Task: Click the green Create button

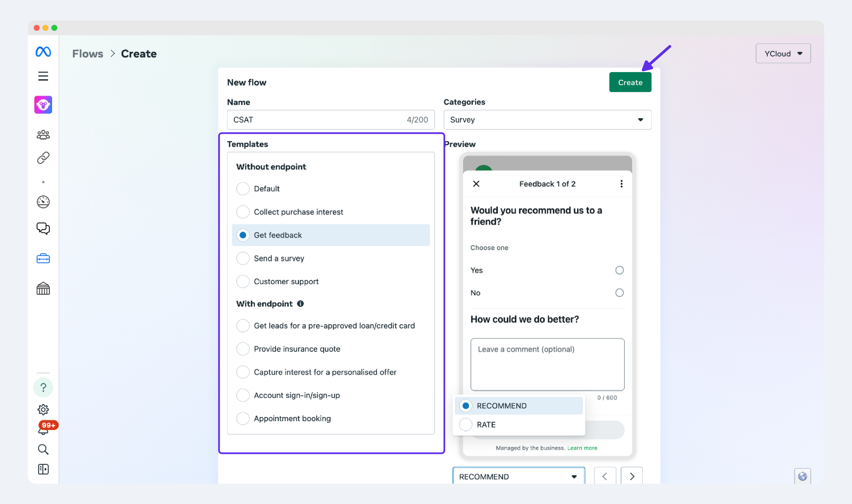Action: point(630,82)
